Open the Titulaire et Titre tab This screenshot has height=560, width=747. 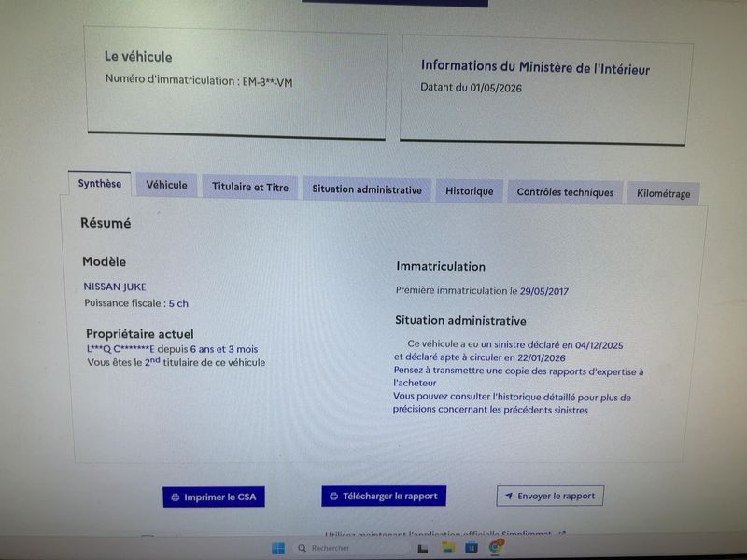click(250, 188)
